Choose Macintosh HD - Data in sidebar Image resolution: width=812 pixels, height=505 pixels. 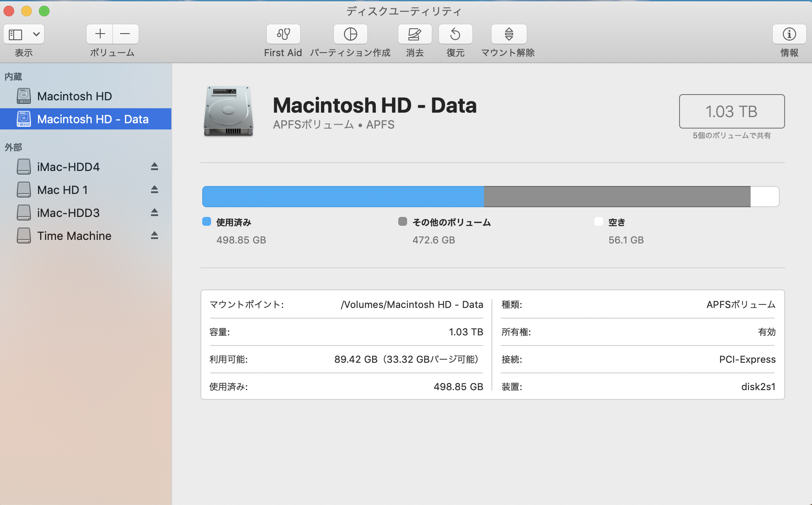tap(93, 119)
